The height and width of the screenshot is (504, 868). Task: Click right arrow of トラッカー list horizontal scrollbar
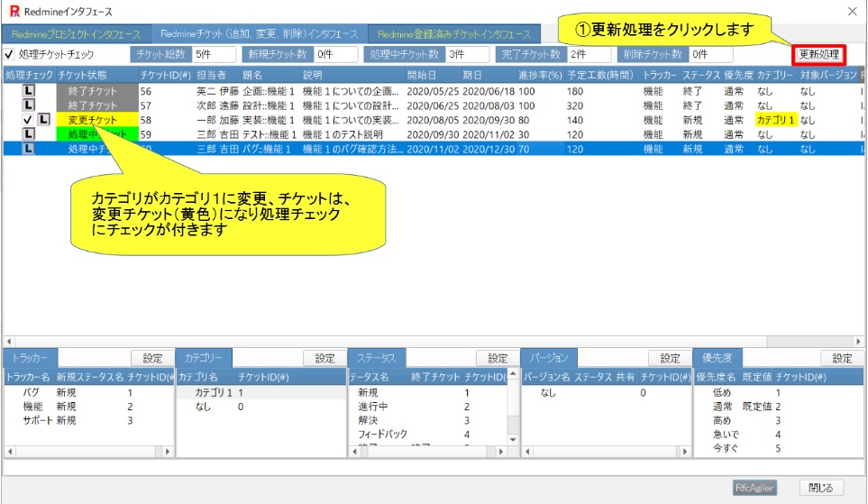[168, 452]
